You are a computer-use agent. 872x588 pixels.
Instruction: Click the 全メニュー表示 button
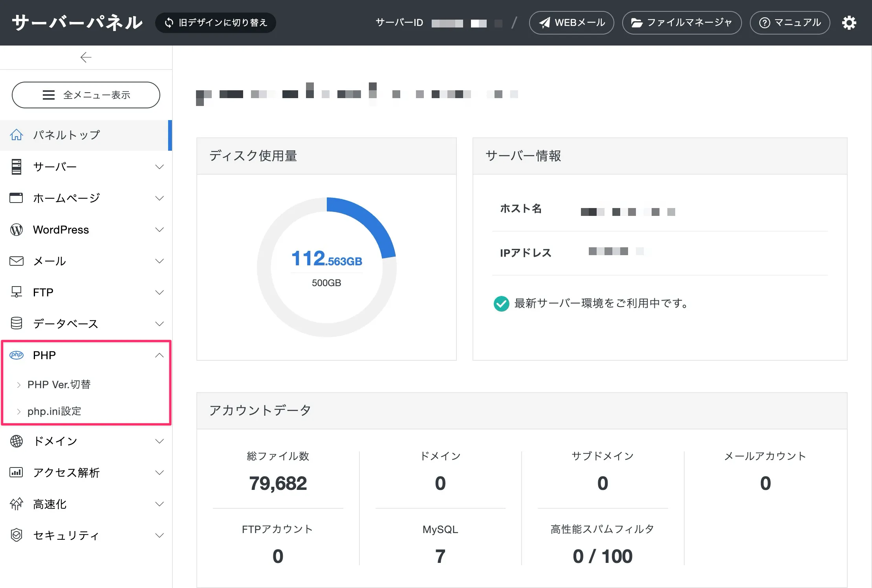pos(86,95)
